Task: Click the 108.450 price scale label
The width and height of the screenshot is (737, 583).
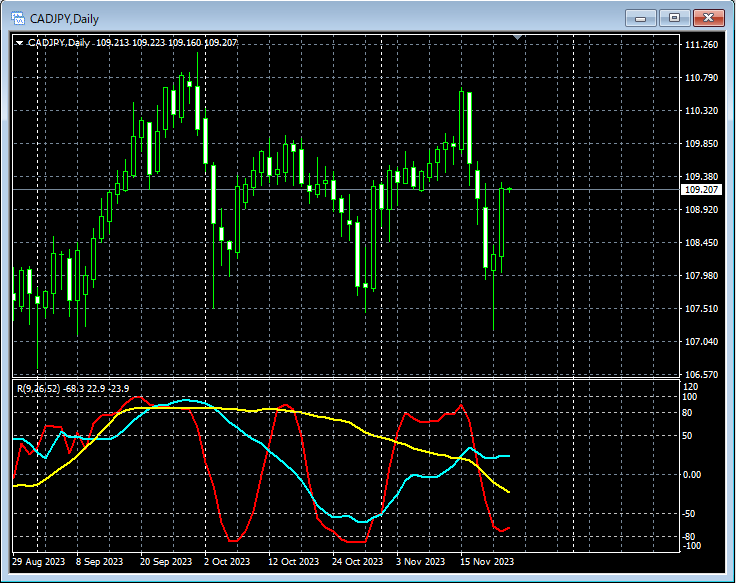Action: [x=701, y=243]
